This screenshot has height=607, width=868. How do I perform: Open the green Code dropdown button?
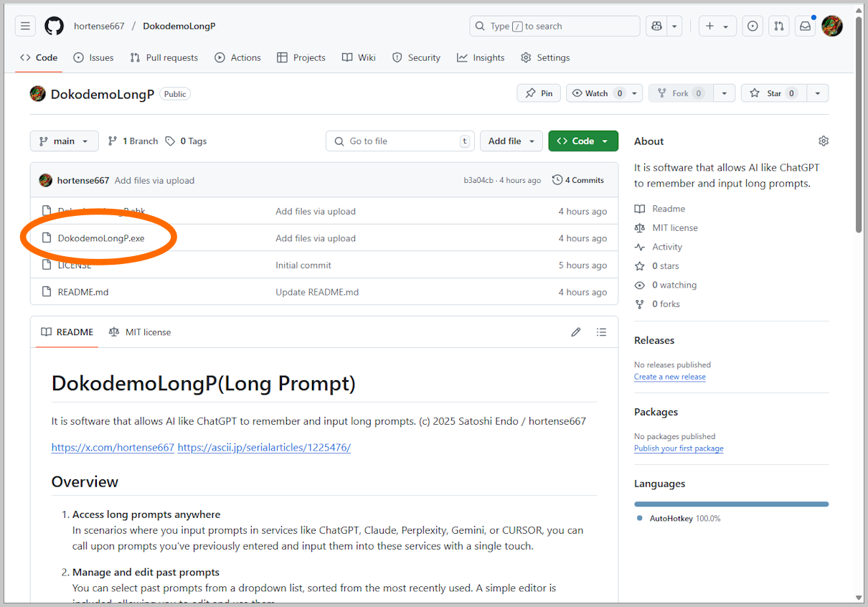tap(583, 141)
